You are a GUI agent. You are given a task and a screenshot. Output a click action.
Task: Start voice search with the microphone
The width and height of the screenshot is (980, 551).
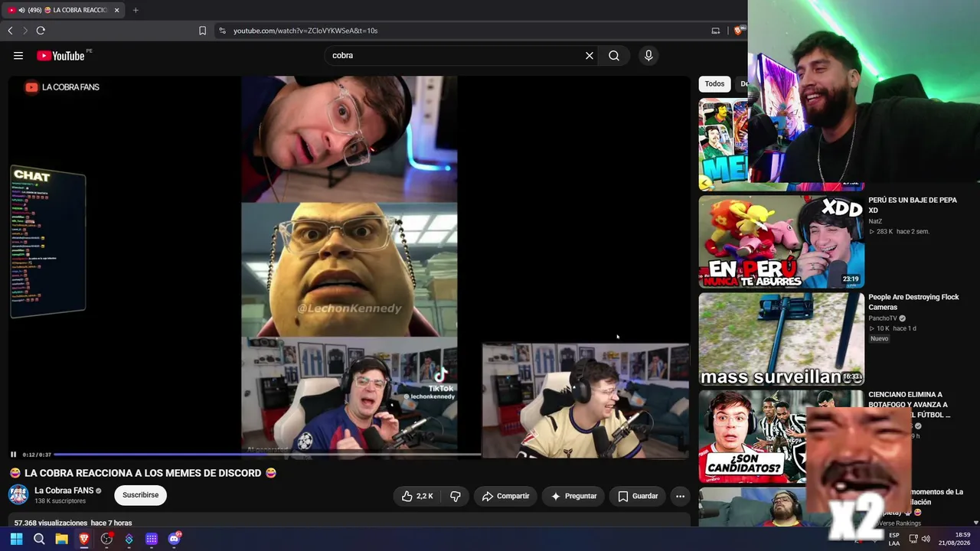(648, 55)
